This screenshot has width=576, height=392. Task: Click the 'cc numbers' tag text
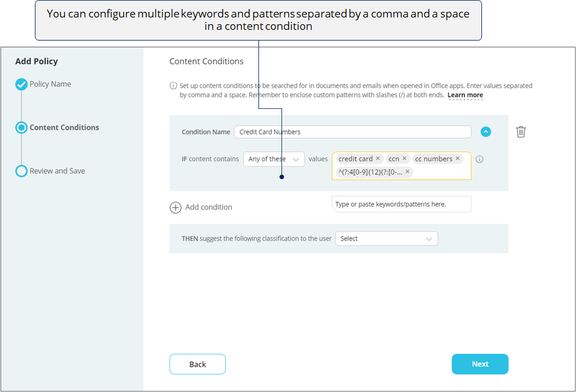click(x=434, y=159)
